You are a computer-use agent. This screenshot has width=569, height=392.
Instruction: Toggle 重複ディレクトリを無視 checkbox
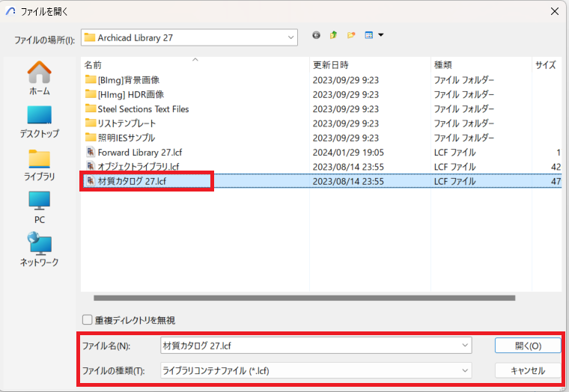[87, 320]
